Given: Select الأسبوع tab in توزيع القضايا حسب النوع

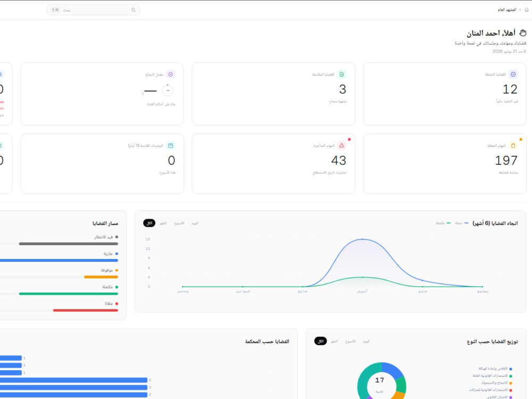Looking at the screenshot, I should coord(350,341).
